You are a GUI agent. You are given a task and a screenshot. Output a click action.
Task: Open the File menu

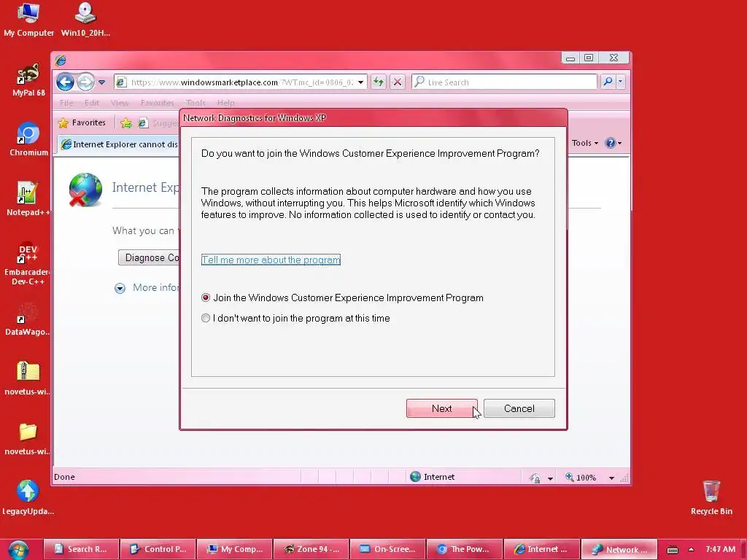(x=66, y=103)
